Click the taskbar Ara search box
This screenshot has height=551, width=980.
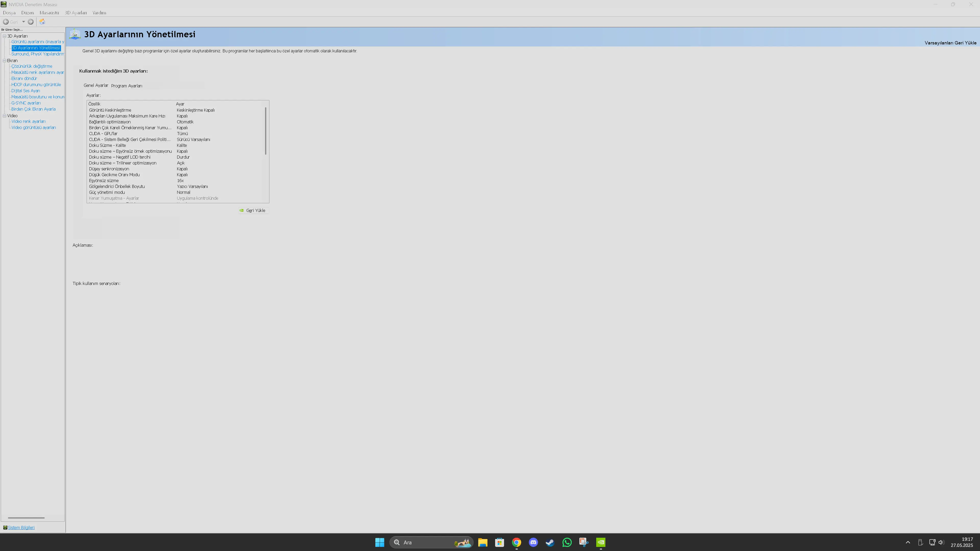point(431,542)
